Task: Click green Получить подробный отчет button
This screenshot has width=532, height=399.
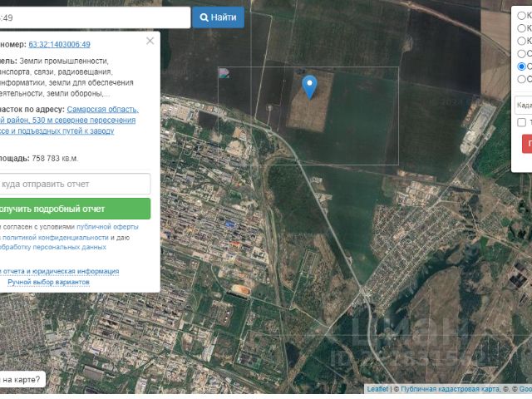Action: 75,209
